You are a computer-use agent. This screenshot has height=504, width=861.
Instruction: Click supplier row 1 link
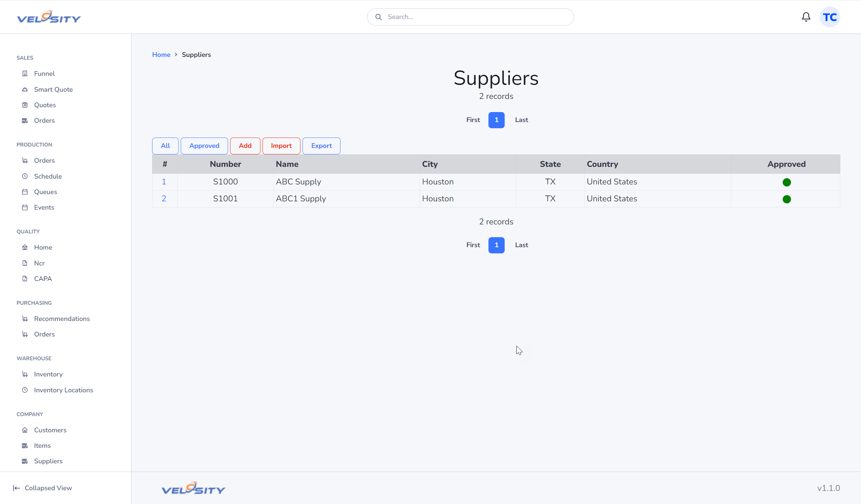pos(164,181)
